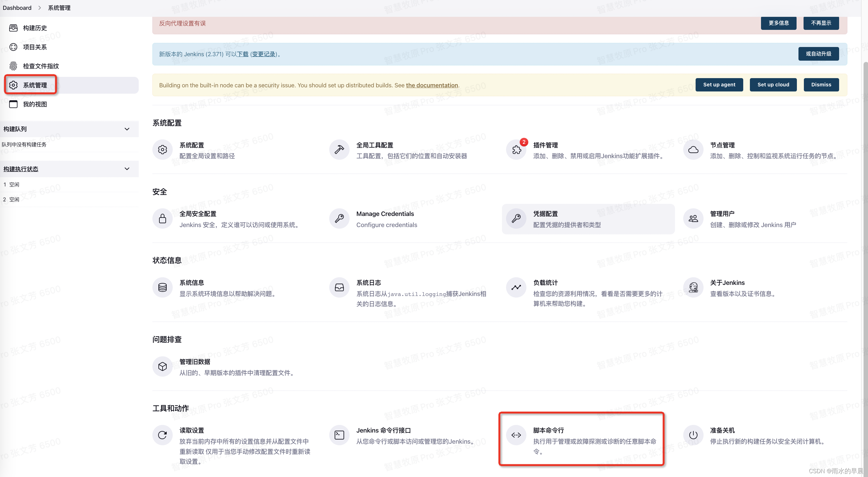Open 系统日志 inbox icon
Screen dimensions: 868x477
(339, 287)
